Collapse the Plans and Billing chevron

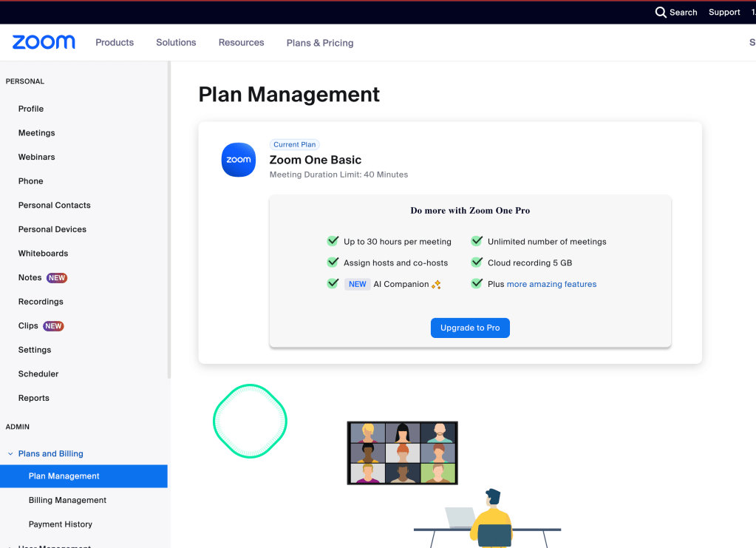click(10, 454)
